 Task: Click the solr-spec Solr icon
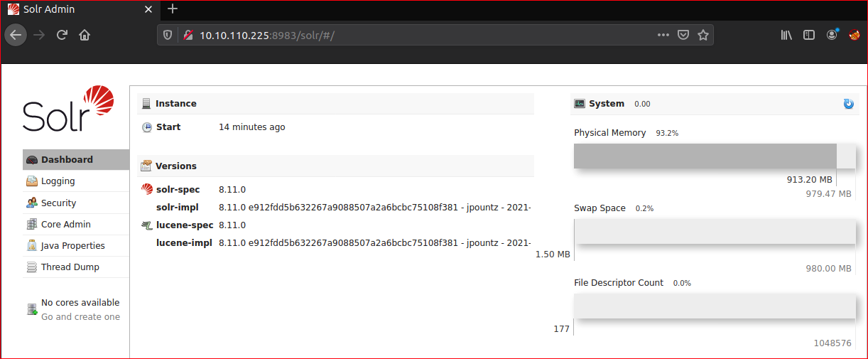(147, 189)
